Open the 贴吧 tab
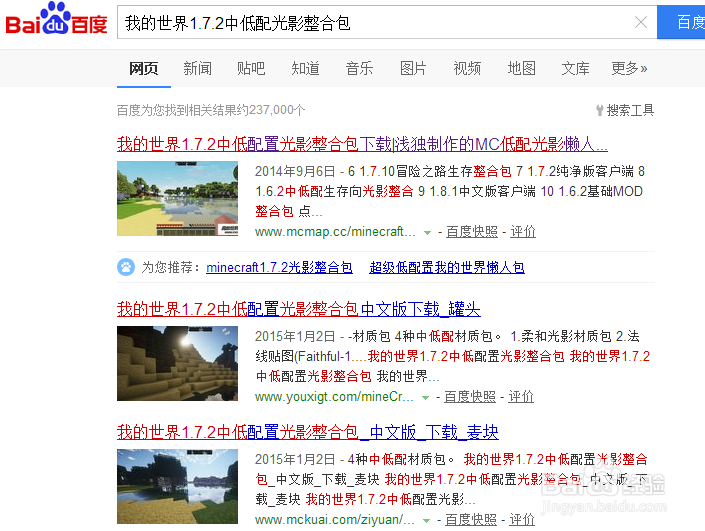 click(x=251, y=68)
